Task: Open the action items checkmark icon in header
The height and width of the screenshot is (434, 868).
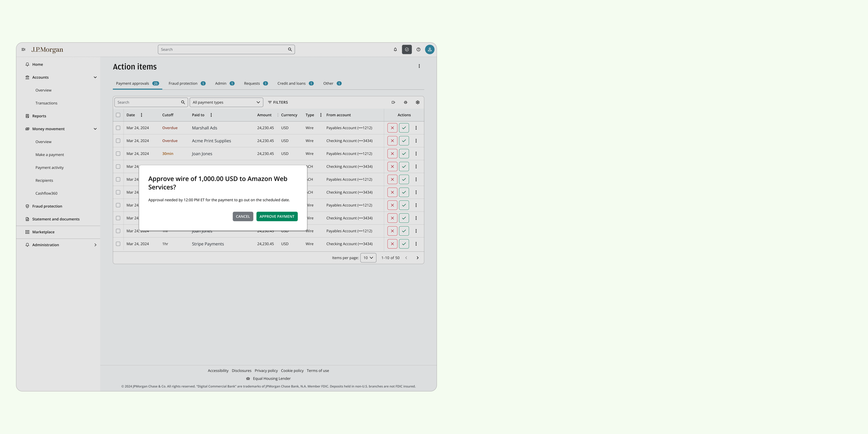Action: 407,50
